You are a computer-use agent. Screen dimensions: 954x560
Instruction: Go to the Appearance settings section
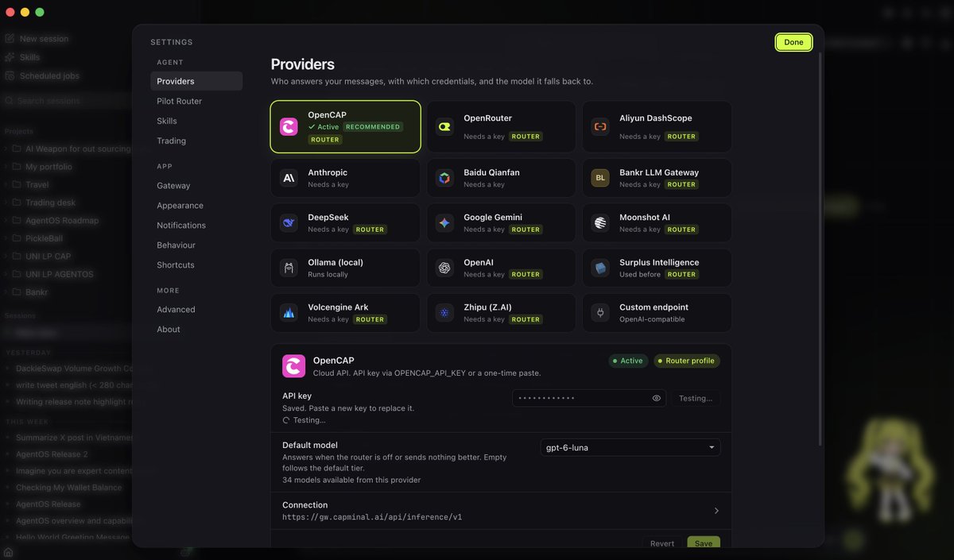196,205
